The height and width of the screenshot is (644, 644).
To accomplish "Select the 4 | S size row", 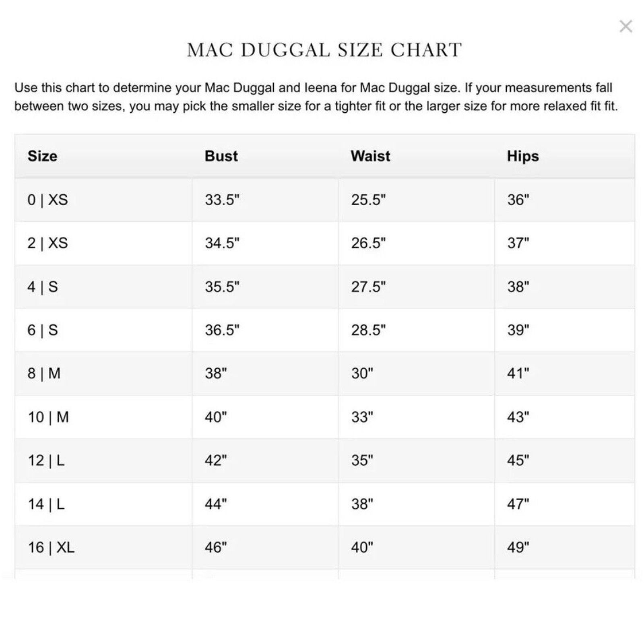I will (325, 287).
